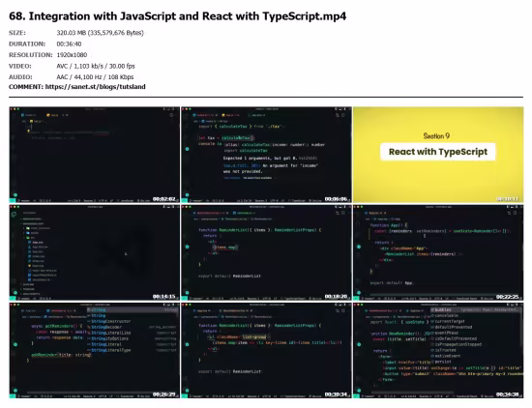Click 'export default App' in 00:22:25 thumbnail
Viewport: 532px width, 408px height.
(x=391, y=283)
